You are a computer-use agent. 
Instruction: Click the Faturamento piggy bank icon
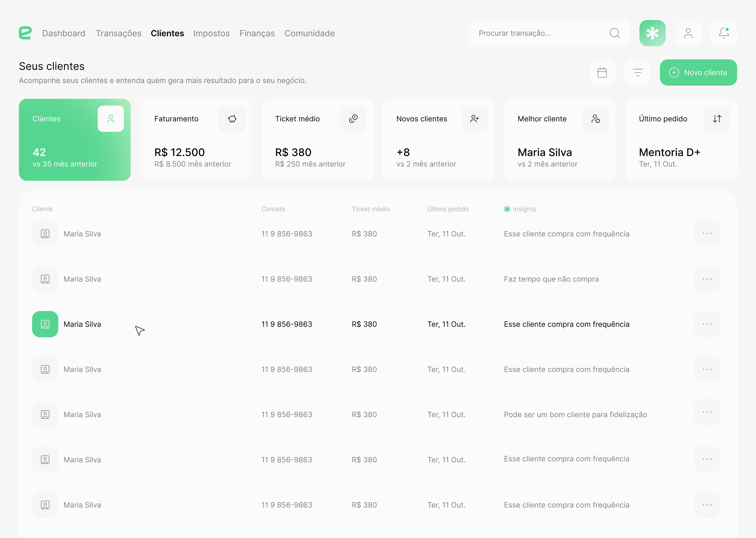232,118
